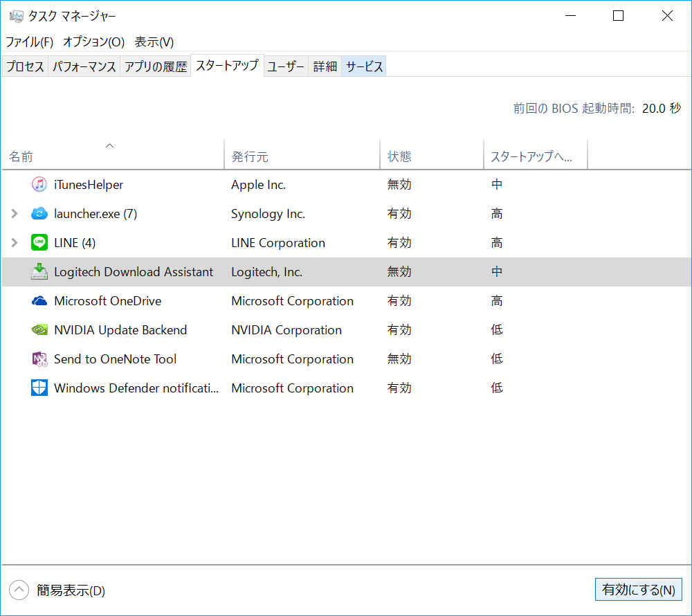Select the NVIDIA Update Backend name
The image size is (692, 616).
[x=120, y=330]
